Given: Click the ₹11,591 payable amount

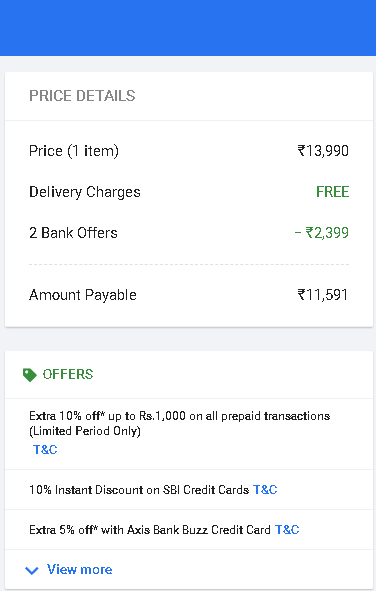Looking at the screenshot, I should pos(323,295).
